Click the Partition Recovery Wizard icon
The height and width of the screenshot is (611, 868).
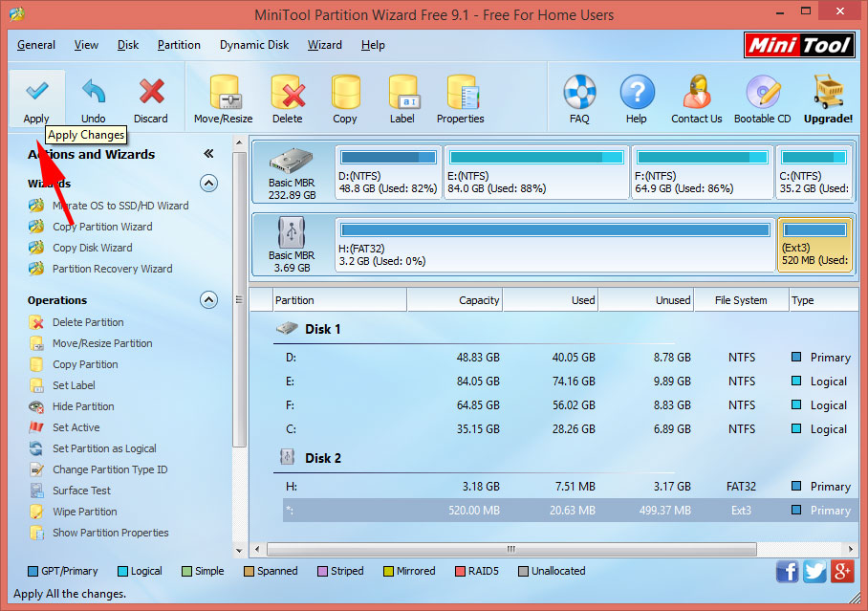click(36, 269)
